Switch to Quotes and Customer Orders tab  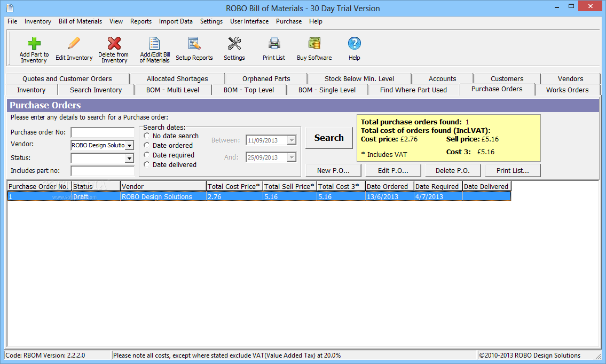67,78
